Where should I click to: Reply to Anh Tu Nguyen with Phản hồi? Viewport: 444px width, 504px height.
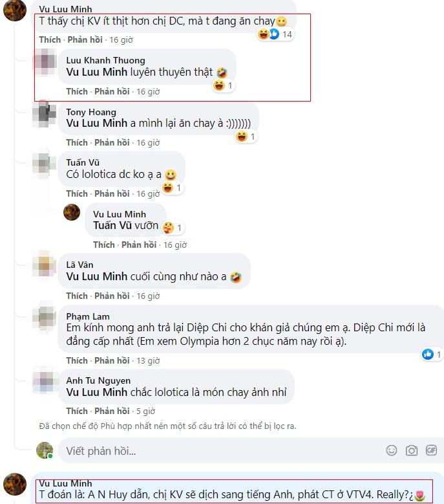coord(112,411)
